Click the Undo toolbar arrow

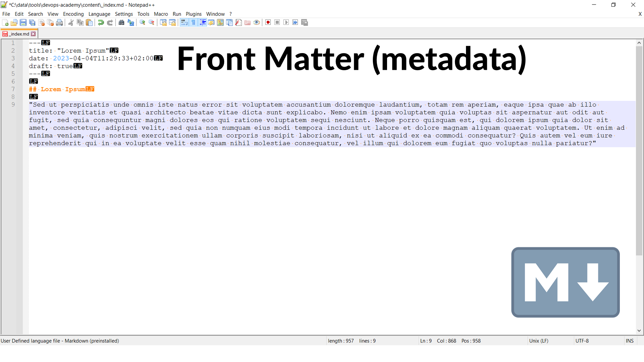(x=101, y=23)
